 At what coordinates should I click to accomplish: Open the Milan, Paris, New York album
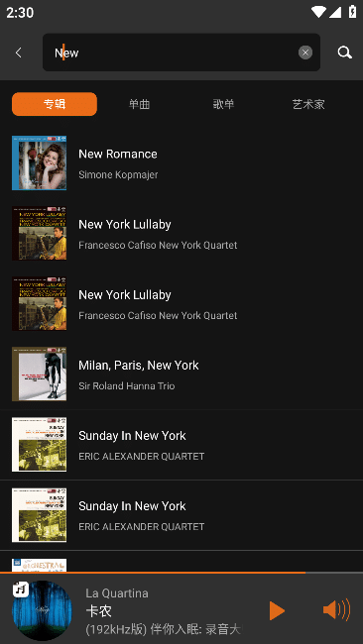pos(181,375)
